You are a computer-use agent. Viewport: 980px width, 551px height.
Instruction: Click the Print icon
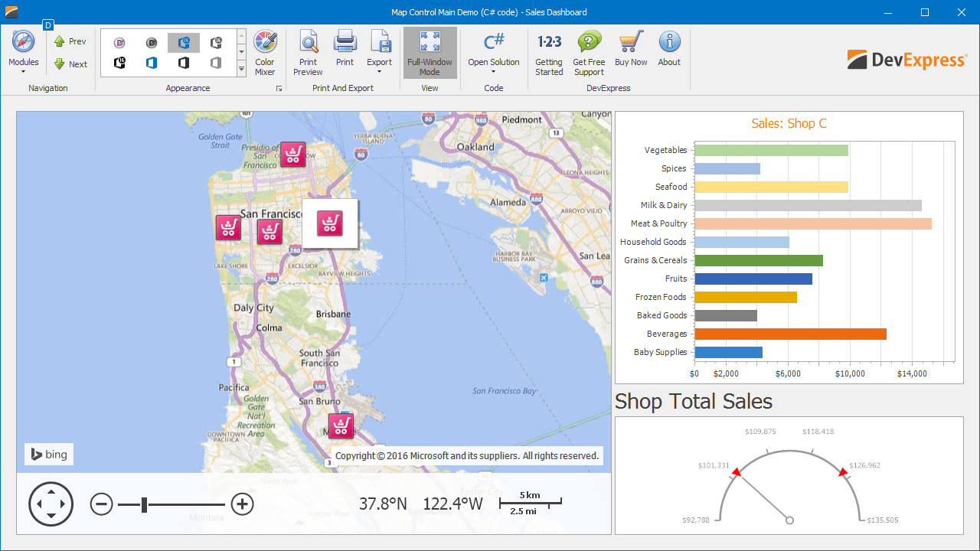[x=345, y=51]
